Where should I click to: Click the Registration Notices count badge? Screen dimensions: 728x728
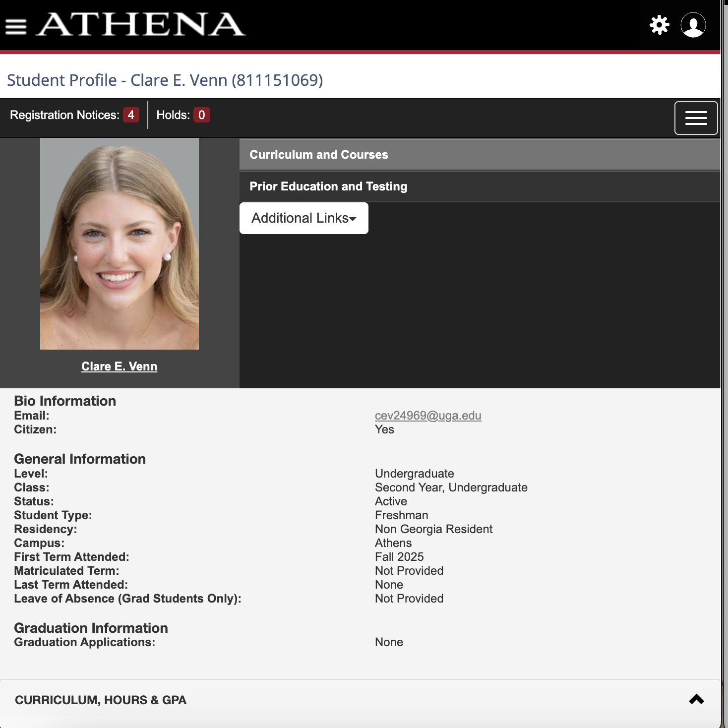131,115
